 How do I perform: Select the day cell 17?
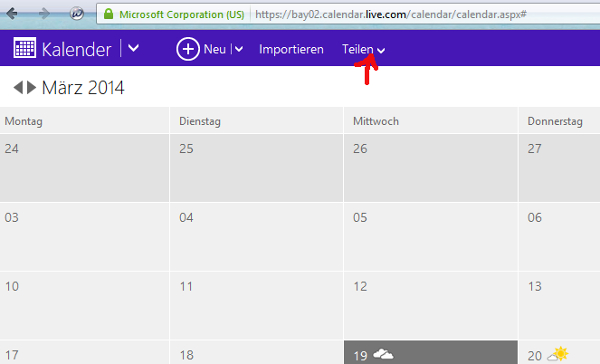coord(84,352)
